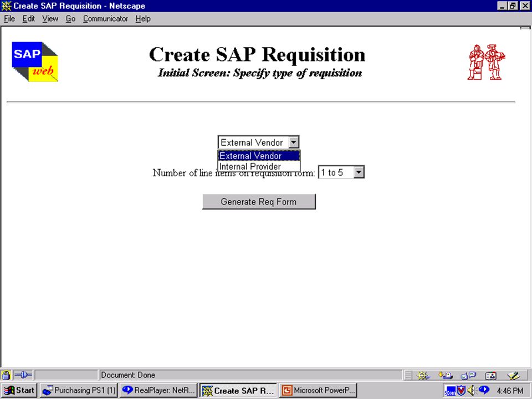Click the security padlock icon

6,375
